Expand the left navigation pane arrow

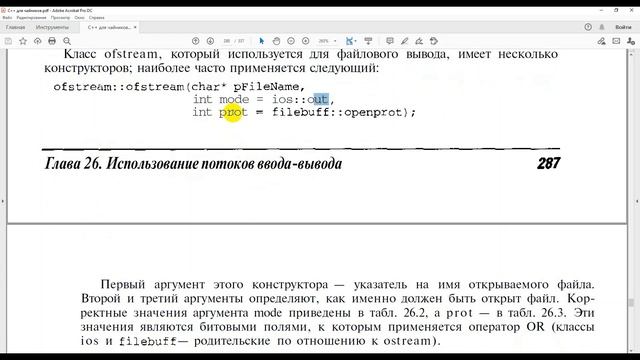tap(3, 201)
